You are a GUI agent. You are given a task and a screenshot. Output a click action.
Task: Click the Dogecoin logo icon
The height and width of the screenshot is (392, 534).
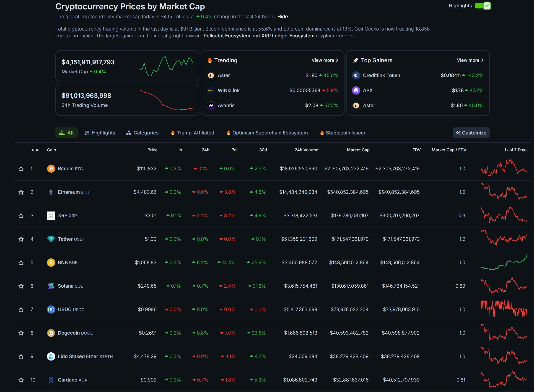pos(51,333)
